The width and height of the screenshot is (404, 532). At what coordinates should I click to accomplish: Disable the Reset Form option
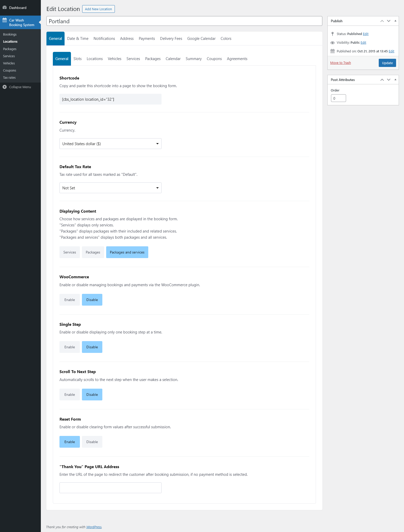(92, 442)
